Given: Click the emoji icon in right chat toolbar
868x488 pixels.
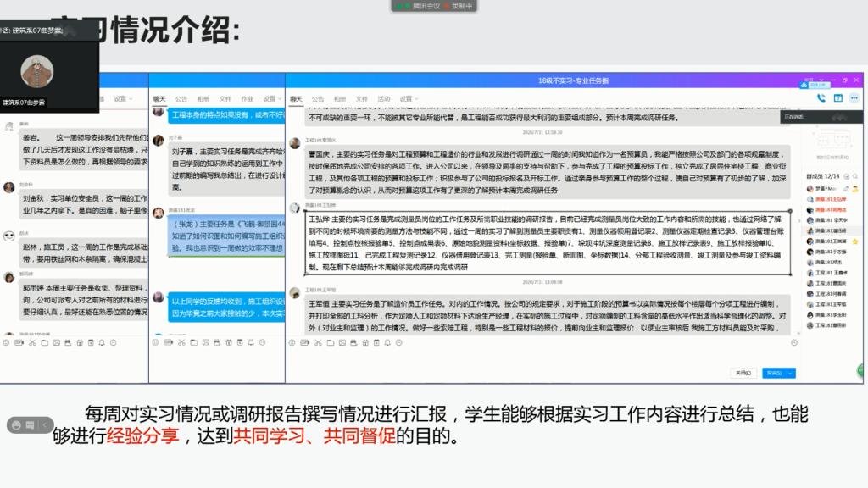Looking at the screenshot, I should coord(292,342).
